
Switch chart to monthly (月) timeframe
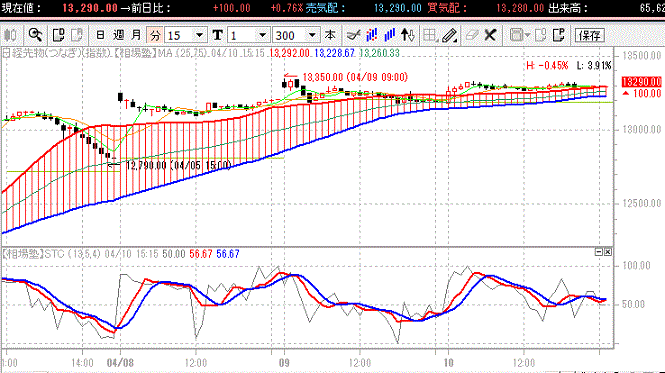point(136,35)
